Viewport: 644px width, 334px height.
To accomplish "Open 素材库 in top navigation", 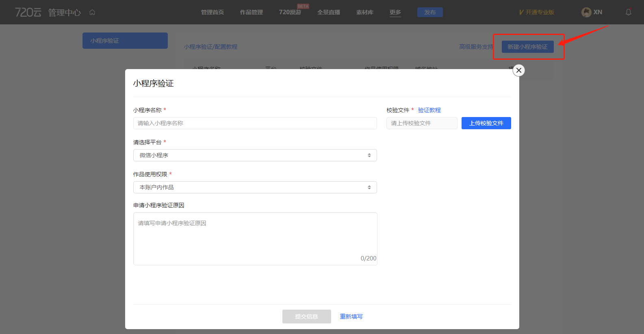I will (364, 12).
